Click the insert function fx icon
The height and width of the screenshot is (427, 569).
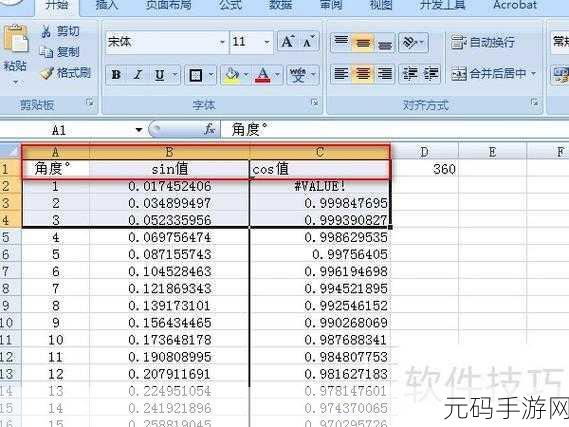point(209,129)
